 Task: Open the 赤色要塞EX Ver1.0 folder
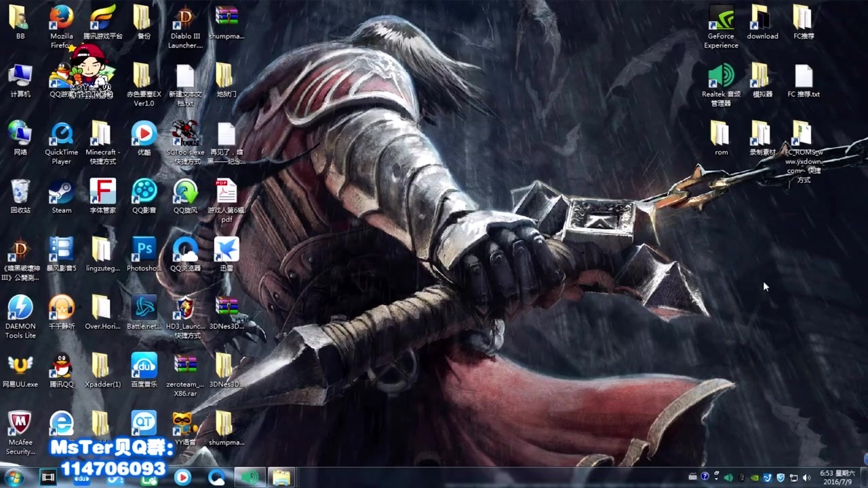click(x=144, y=84)
